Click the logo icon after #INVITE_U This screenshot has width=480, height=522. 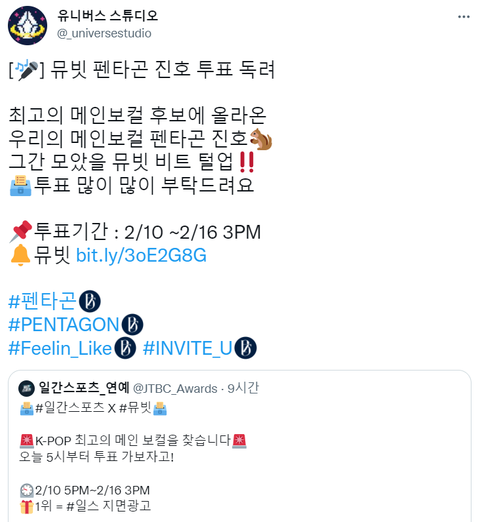coord(246,348)
